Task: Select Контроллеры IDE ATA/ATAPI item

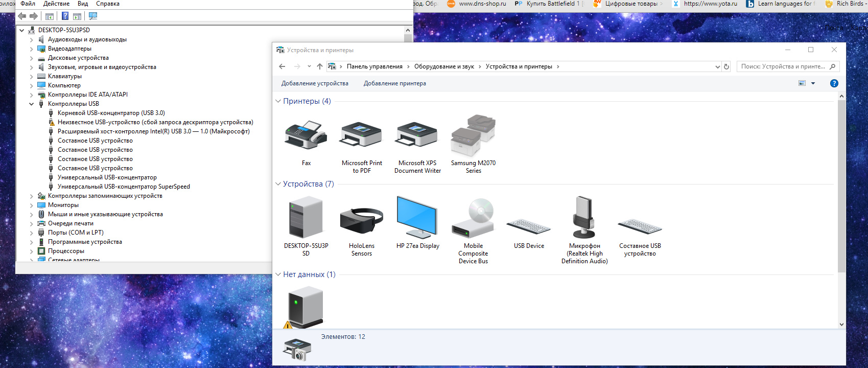Action: (x=87, y=95)
